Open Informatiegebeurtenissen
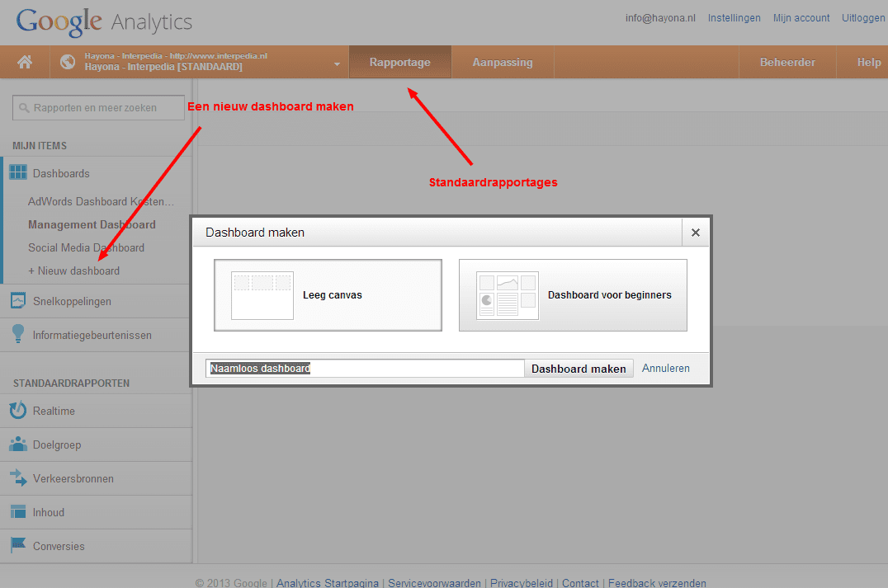Viewport: 888px width, 588px height. tap(92, 336)
